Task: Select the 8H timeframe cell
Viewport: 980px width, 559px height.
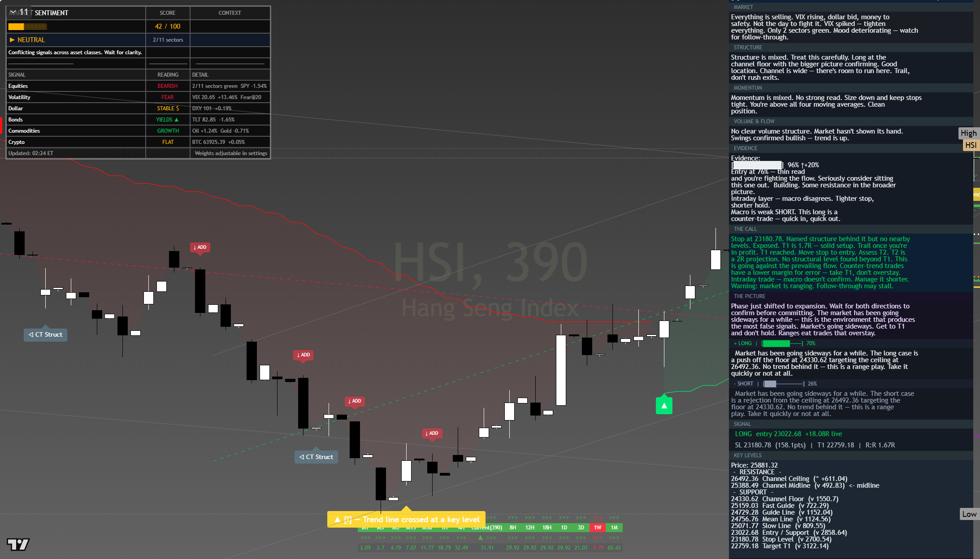Action: tap(513, 528)
